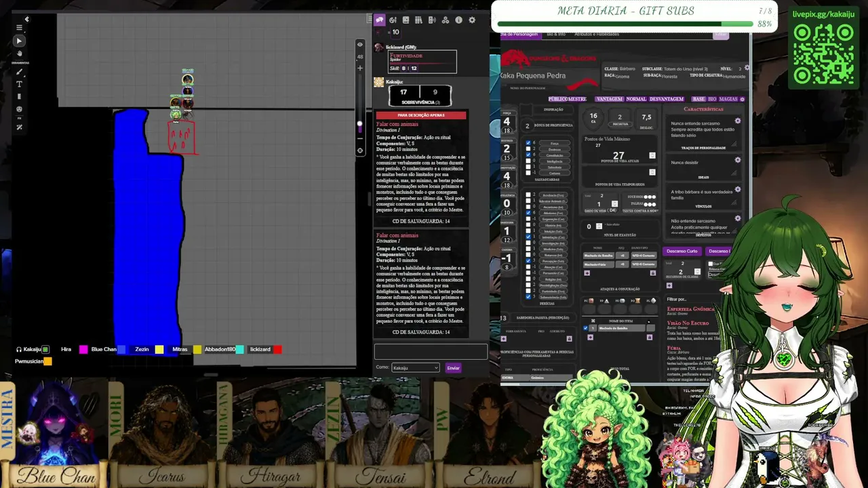Select the arrow Select tool

(19, 41)
